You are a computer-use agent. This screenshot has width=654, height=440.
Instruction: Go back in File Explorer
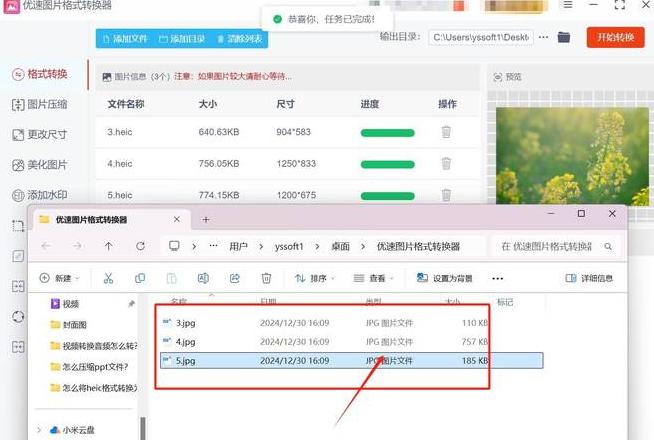tap(46, 246)
